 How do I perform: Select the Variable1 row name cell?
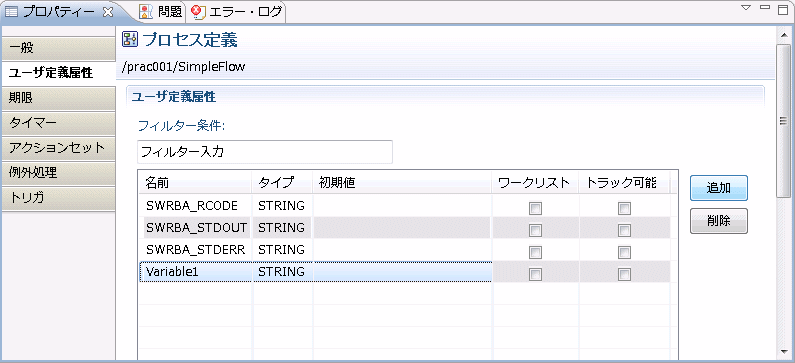click(196, 272)
